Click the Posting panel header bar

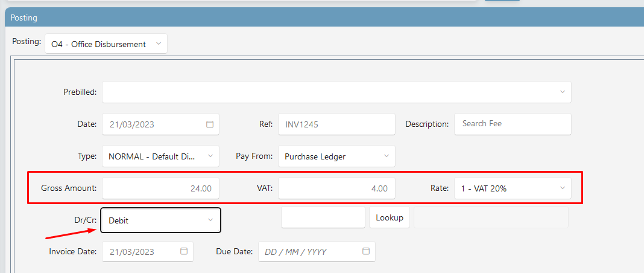[322, 18]
